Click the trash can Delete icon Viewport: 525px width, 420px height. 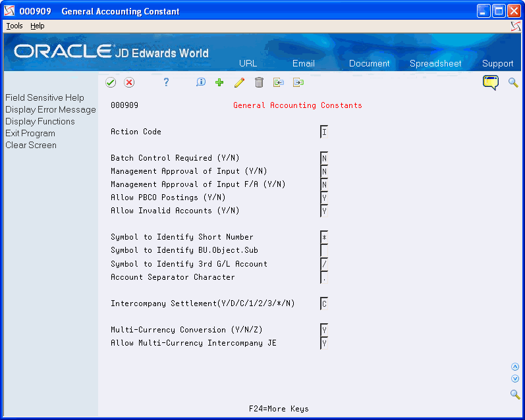(259, 82)
